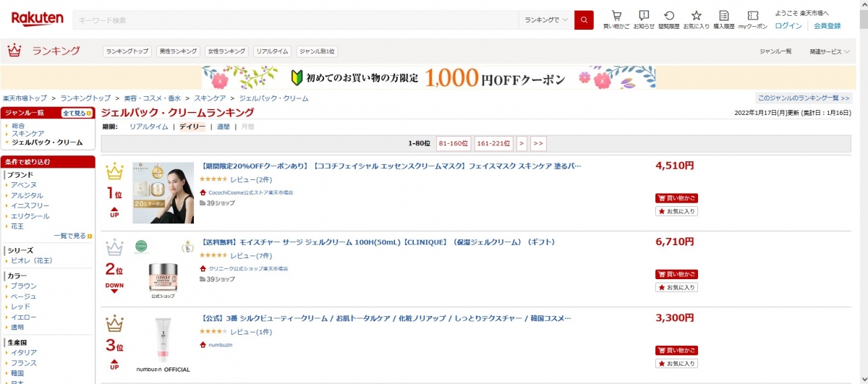Click the last-page double arrow >>
Image resolution: width=868 pixels, height=384 pixels.
coord(537,143)
